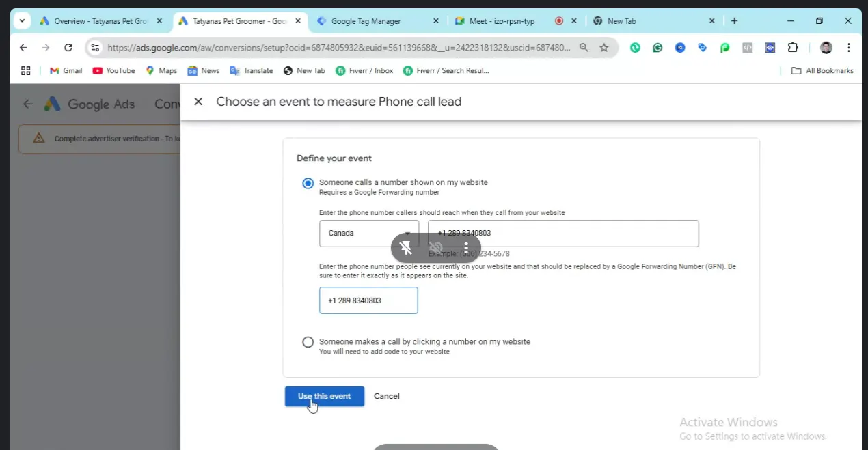Viewport: 868px width, 450px height.
Task: Click the website phone number to replace field
Action: coord(368,300)
